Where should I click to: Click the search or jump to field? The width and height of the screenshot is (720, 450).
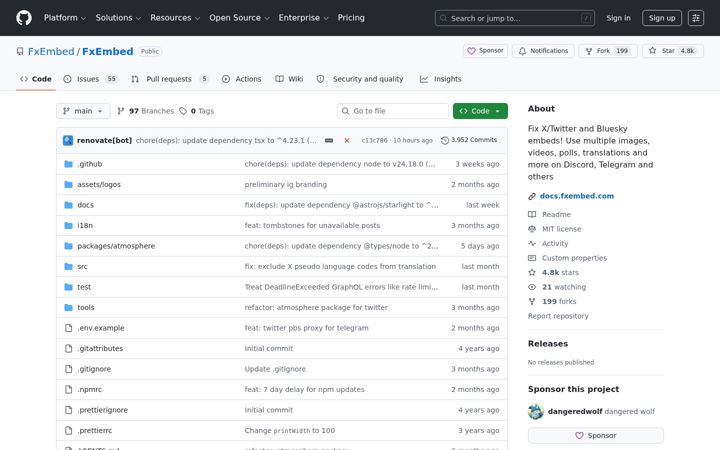click(x=515, y=18)
